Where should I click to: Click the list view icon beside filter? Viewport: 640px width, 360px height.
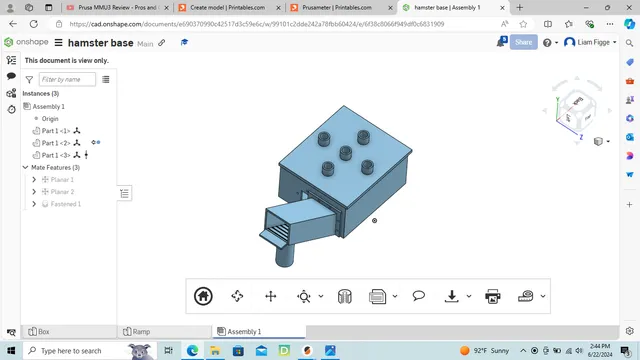tap(106, 80)
